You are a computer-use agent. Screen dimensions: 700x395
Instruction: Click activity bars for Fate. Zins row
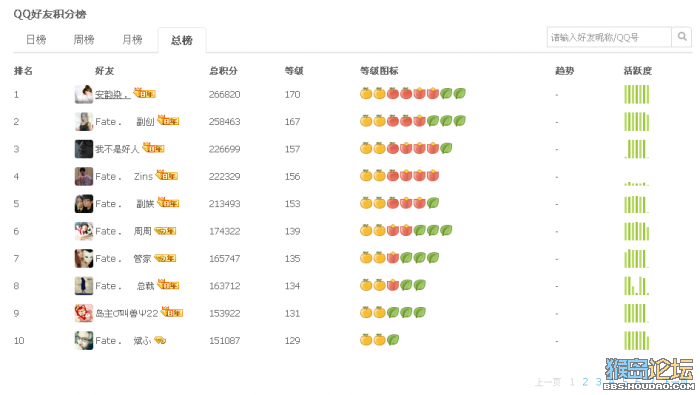[x=637, y=183]
